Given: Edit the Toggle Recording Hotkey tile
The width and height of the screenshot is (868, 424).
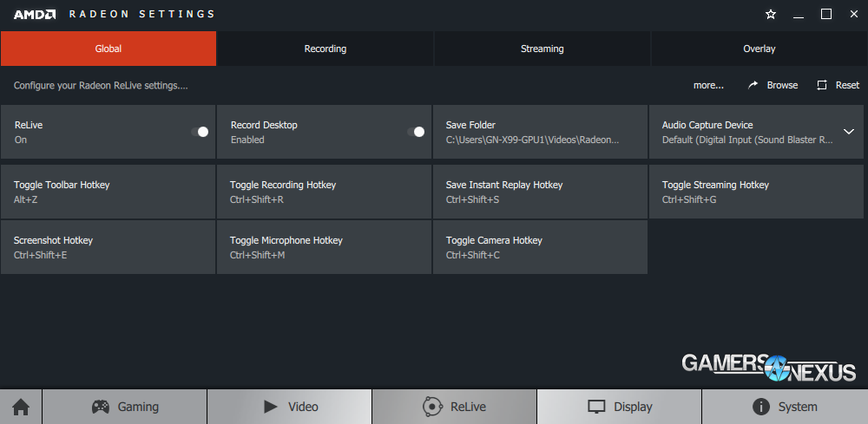Looking at the screenshot, I should point(324,192).
